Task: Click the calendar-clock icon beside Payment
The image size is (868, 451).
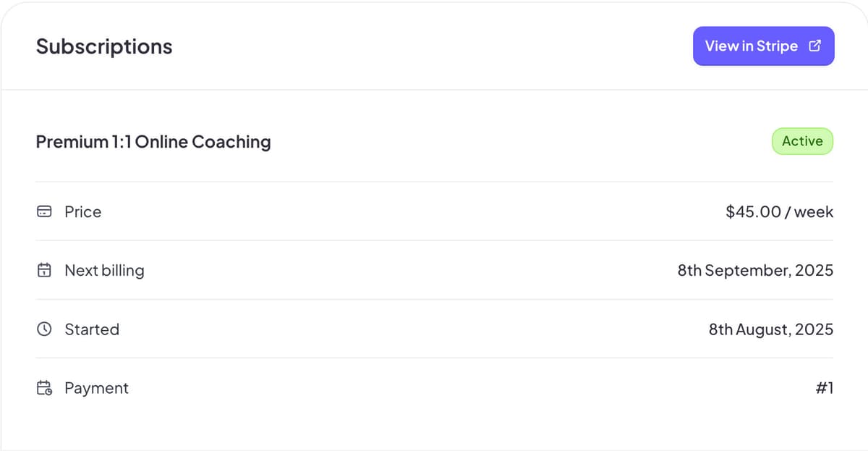Action: [x=44, y=388]
